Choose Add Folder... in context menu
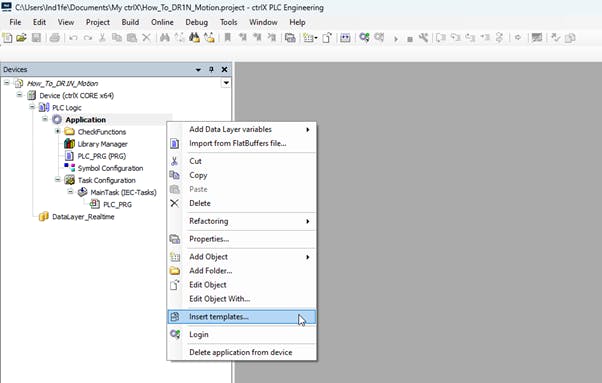602x383 pixels. pyautogui.click(x=241, y=271)
